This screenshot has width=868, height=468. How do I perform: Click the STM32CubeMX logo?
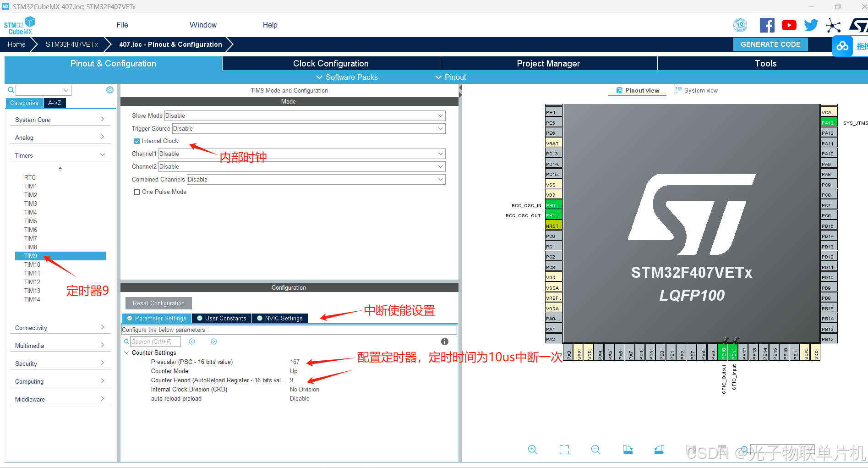20,25
